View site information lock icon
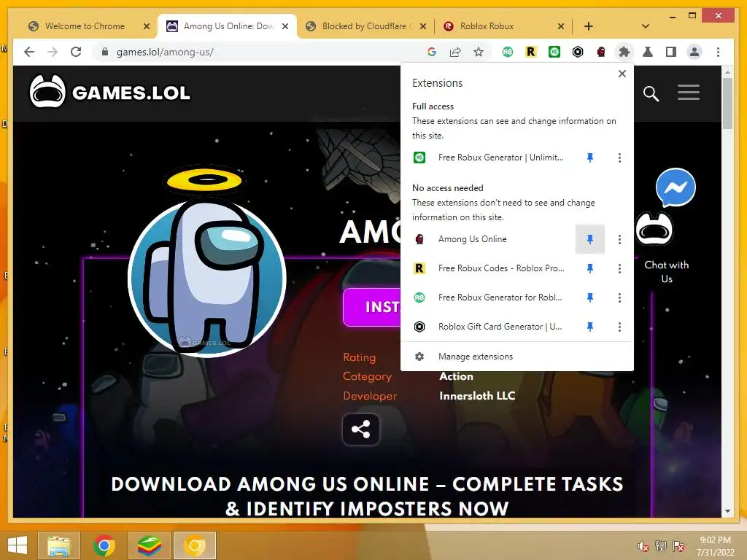 105,52
